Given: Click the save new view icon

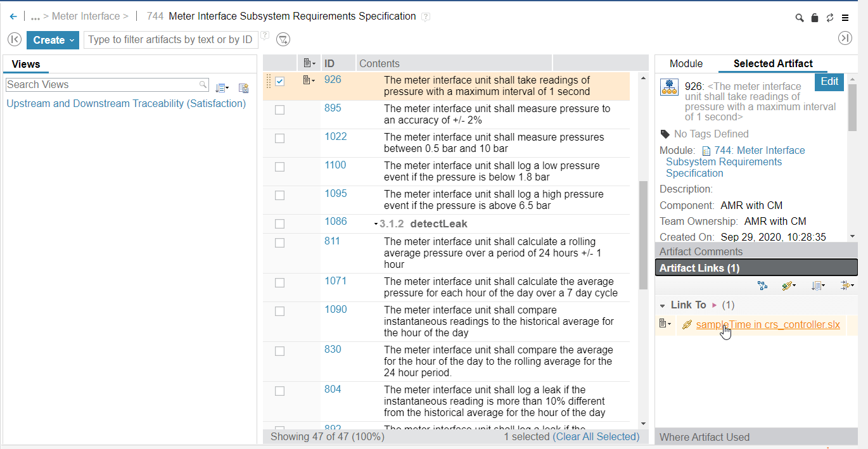Looking at the screenshot, I should 243,88.
